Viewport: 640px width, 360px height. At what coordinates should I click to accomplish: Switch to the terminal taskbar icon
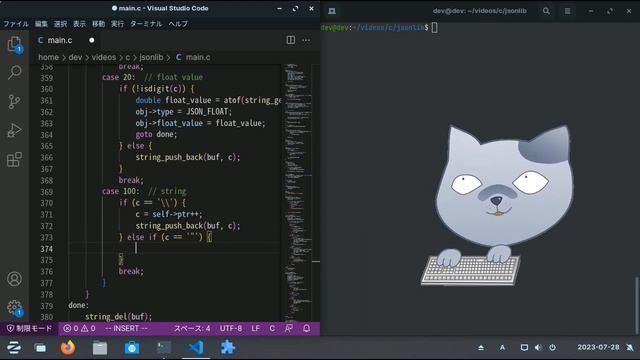(x=164, y=348)
